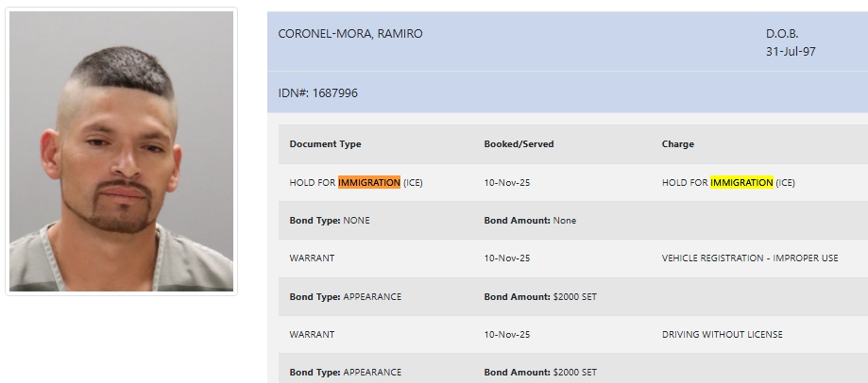The image size is (868, 383).
Task: Click the VEHICLE REGISTRATION - IMPROPER USE charge
Action: tap(750, 258)
